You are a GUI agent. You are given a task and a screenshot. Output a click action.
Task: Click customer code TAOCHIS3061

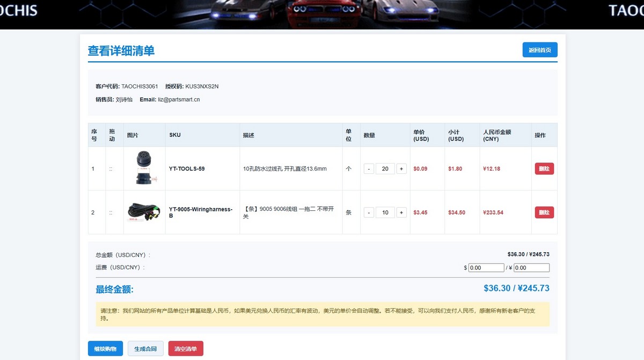pos(140,86)
